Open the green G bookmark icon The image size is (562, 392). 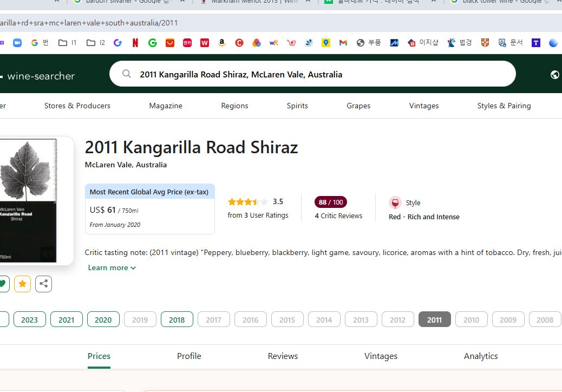coord(152,43)
